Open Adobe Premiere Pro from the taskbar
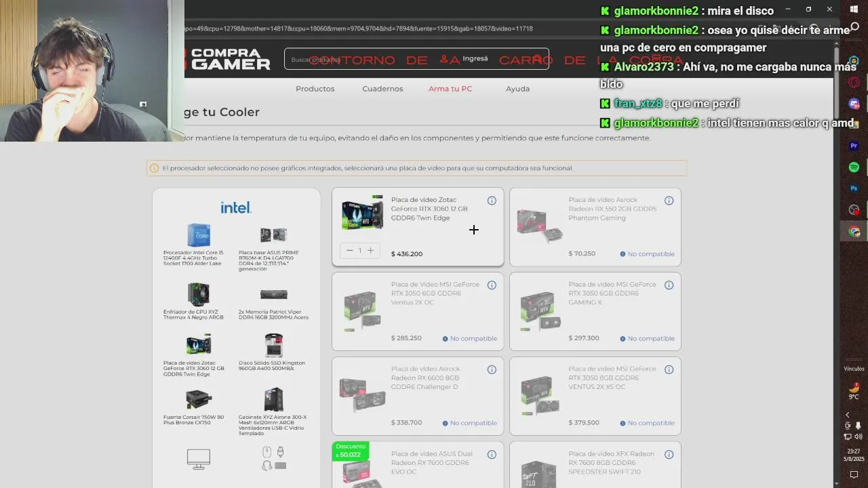This screenshot has height=488, width=868. tap(854, 146)
